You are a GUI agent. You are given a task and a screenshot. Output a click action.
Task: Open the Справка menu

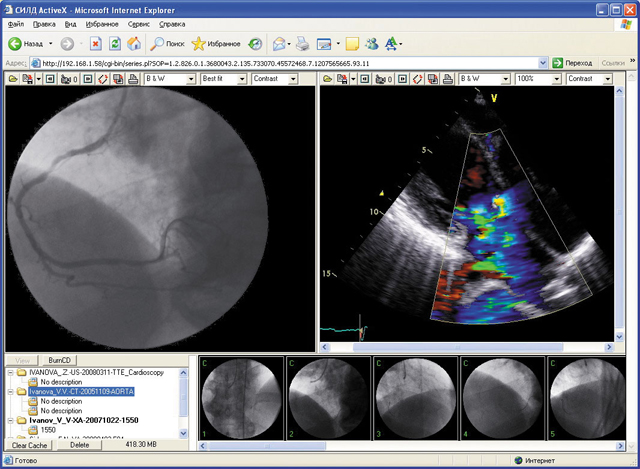coord(172,24)
